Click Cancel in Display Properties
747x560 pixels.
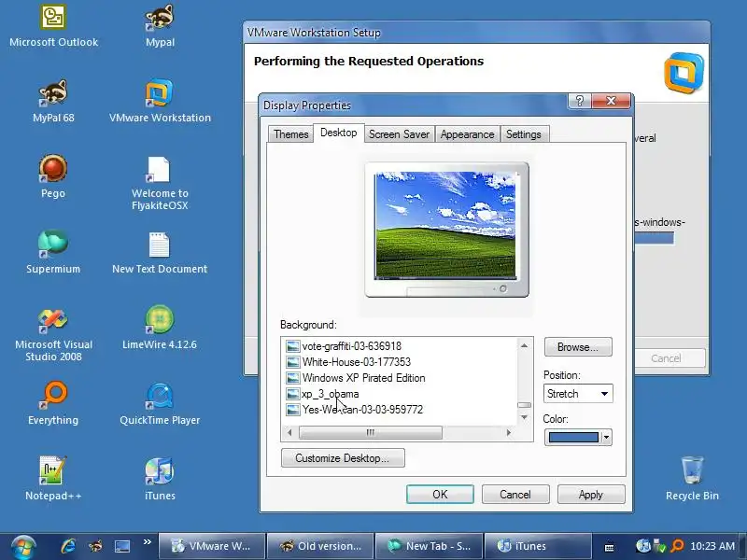pyautogui.click(x=515, y=495)
